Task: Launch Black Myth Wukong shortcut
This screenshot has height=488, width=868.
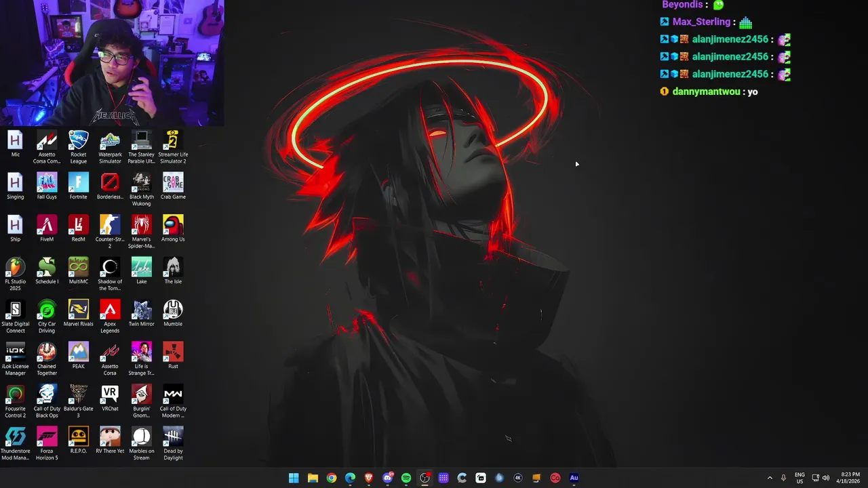Action: tap(142, 190)
